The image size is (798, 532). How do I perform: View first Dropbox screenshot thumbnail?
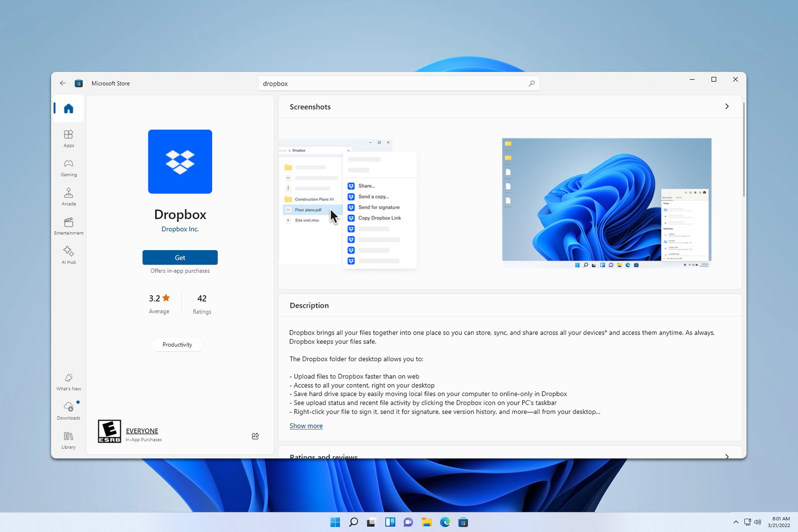pos(347,202)
